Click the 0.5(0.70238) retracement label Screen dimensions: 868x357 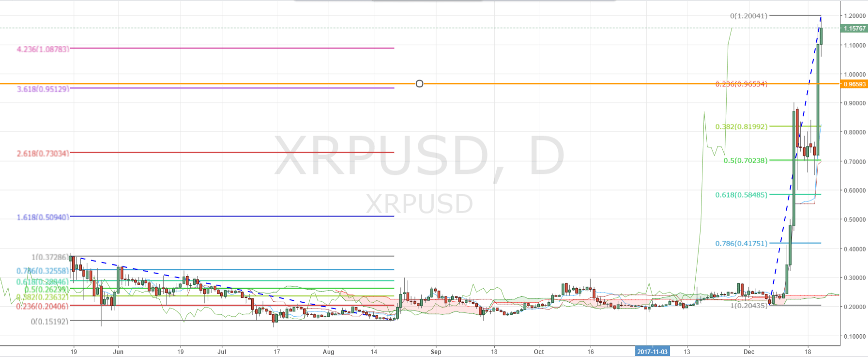(x=746, y=160)
